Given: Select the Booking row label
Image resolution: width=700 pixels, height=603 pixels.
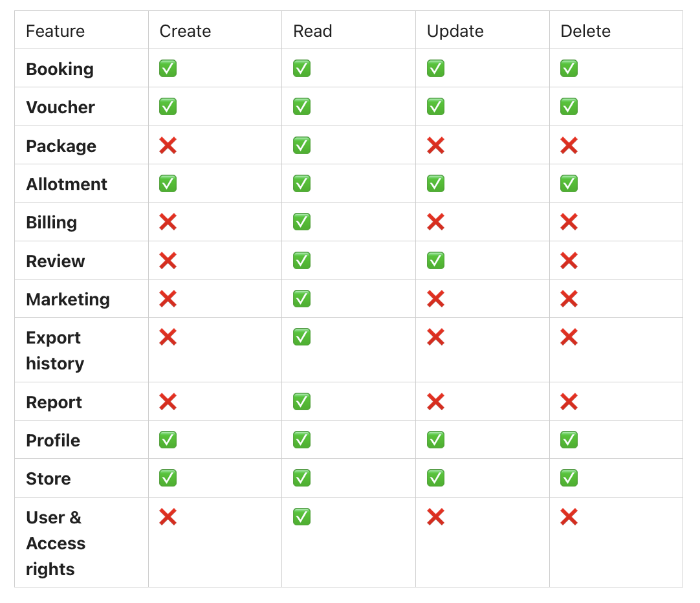Looking at the screenshot, I should click(60, 69).
